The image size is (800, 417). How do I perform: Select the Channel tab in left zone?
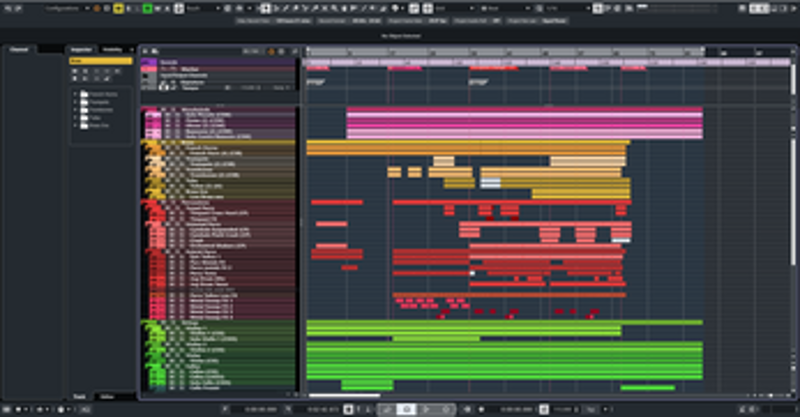[19, 48]
